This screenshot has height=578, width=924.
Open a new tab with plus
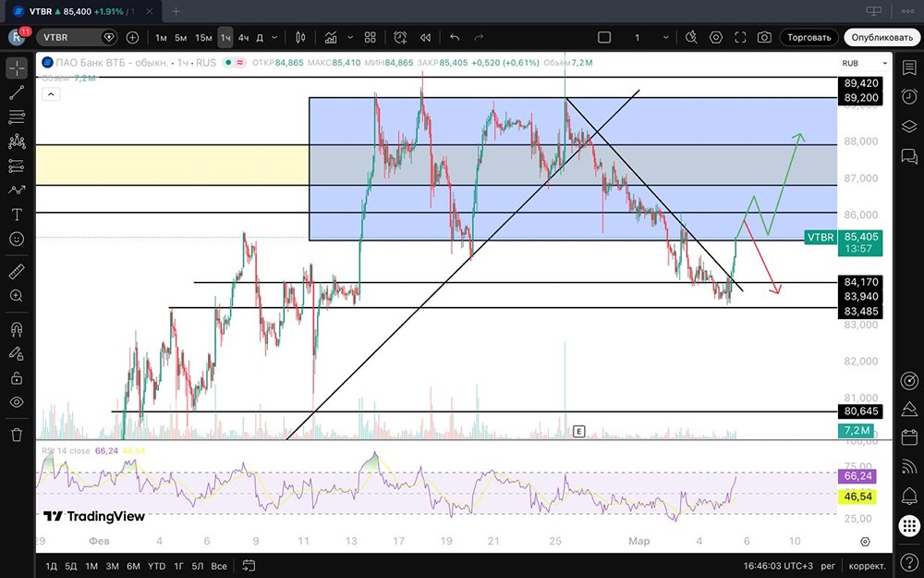[176, 10]
